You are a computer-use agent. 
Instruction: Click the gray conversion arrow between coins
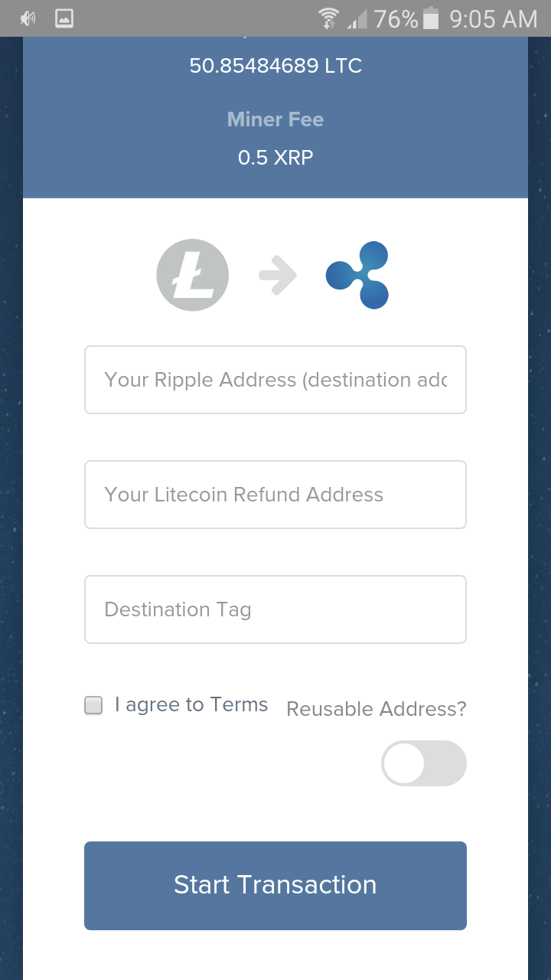tap(277, 274)
